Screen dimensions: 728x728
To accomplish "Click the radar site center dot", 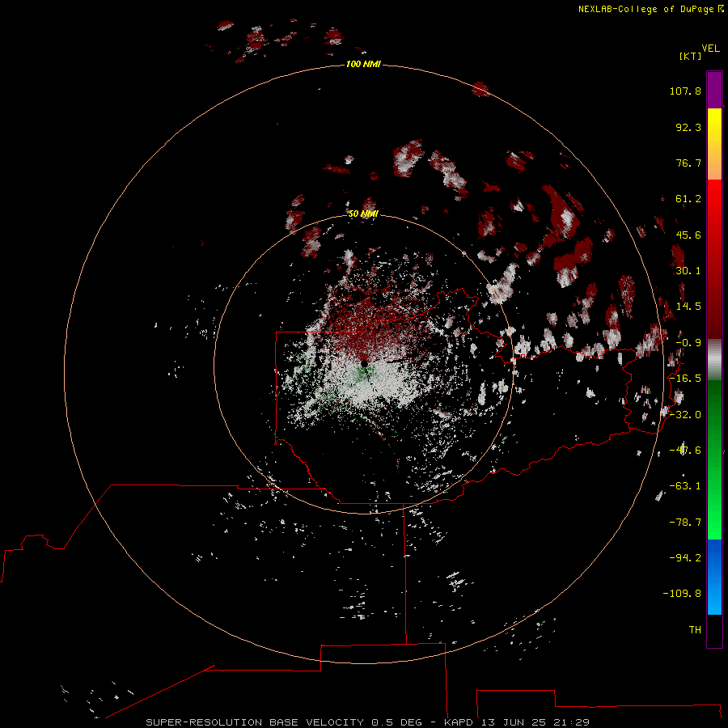I will click(x=364, y=363).
